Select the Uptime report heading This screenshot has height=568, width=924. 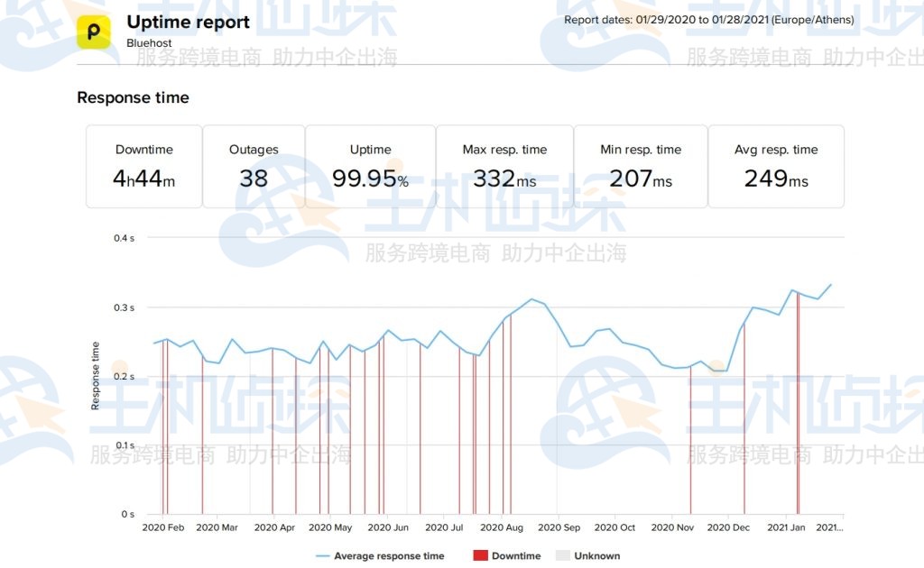pos(188,22)
